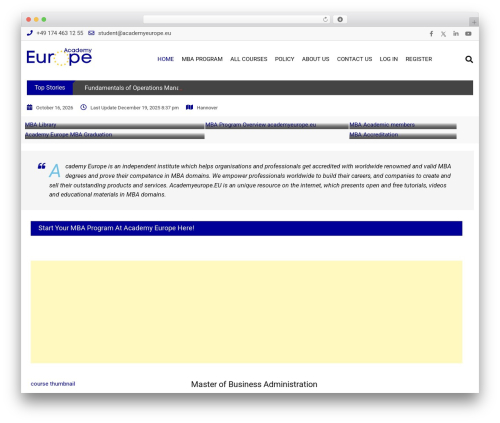Image resolution: width=500 pixels, height=423 pixels.
Task: Open the X (Twitter) social icon
Action: pyautogui.click(x=443, y=34)
